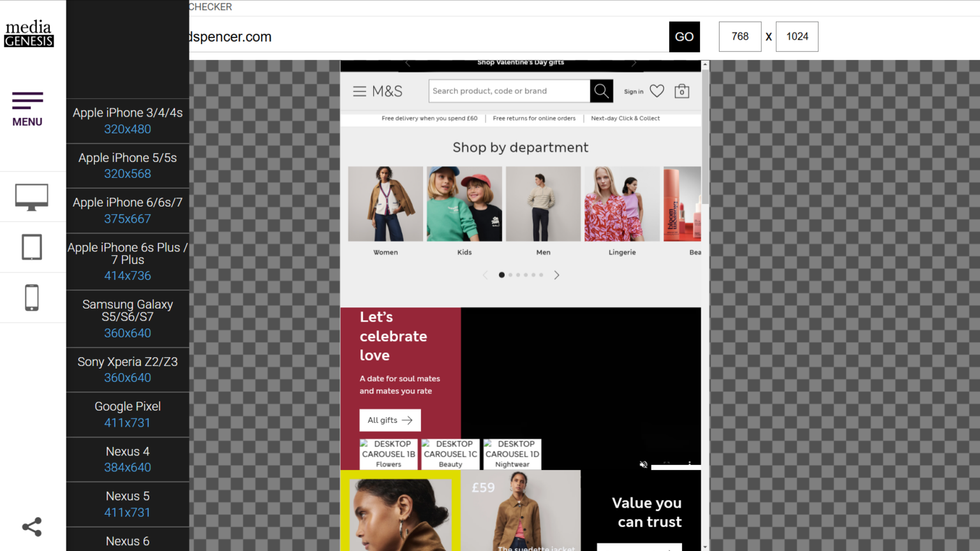
Task: Open the Kids department thumbnail
Action: [x=464, y=204]
